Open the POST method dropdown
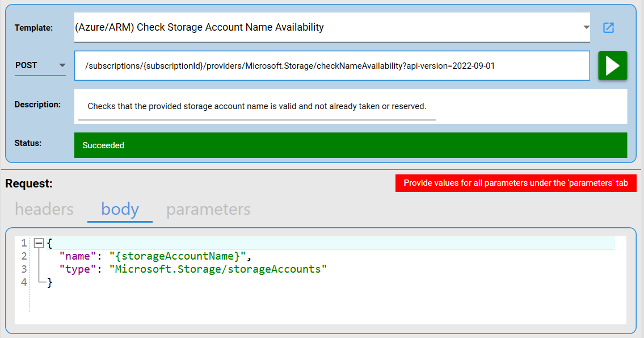Image resolution: width=644 pixels, height=338 pixels. click(40, 66)
